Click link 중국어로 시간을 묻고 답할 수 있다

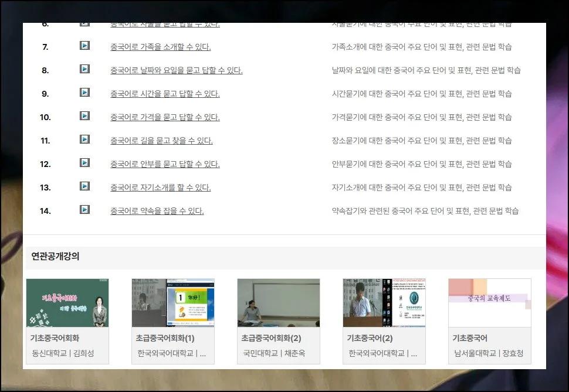point(165,94)
